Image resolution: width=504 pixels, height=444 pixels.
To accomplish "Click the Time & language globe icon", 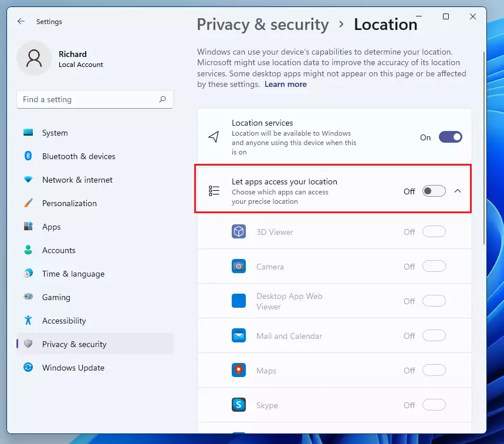I will [28, 274].
